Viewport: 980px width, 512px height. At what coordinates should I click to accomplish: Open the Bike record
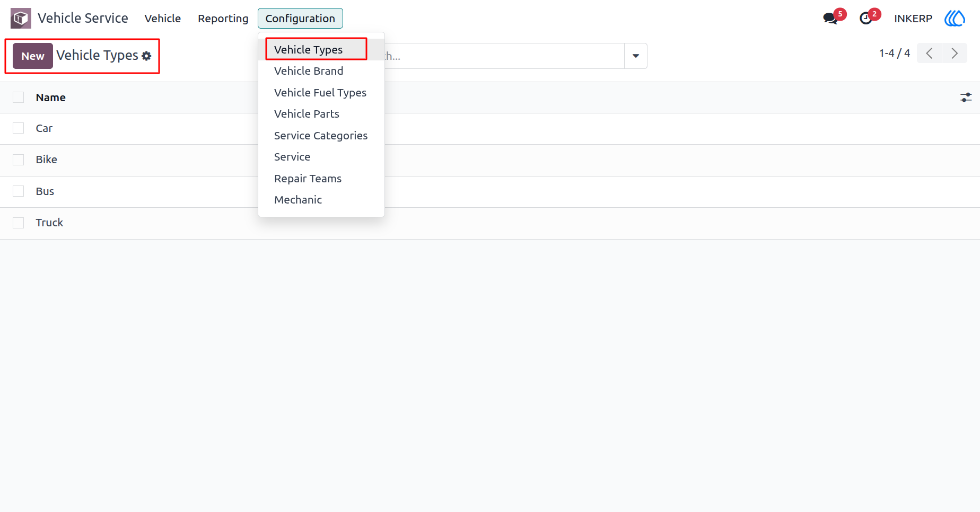(x=47, y=160)
